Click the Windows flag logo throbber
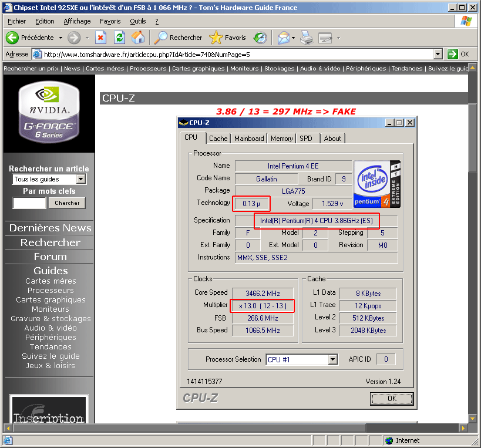 point(466,21)
